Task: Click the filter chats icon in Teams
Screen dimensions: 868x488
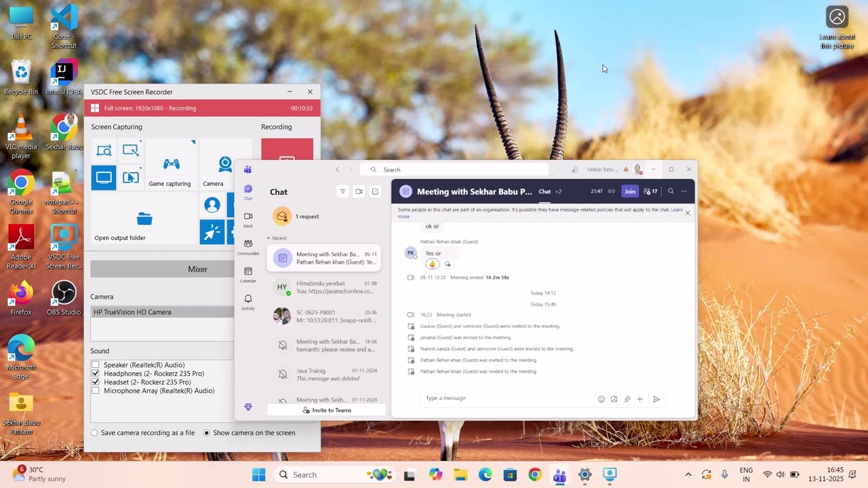Action: pyautogui.click(x=342, y=192)
